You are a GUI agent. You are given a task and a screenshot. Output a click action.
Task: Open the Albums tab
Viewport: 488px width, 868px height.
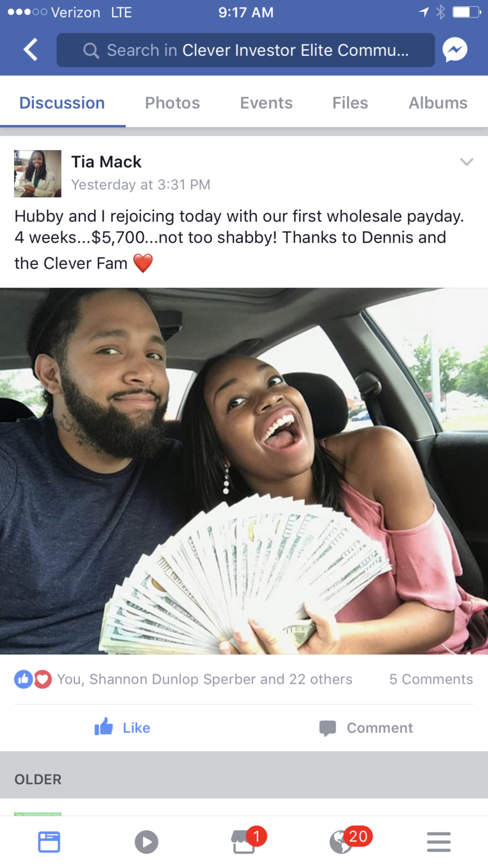point(438,103)
